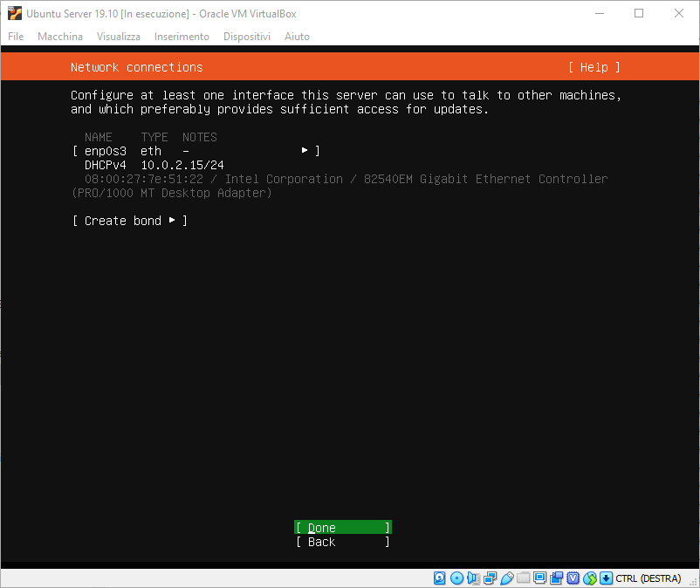Click the USB devices status icon
The height and width of the screenshot is (588, 700).
tap(507, 578)
